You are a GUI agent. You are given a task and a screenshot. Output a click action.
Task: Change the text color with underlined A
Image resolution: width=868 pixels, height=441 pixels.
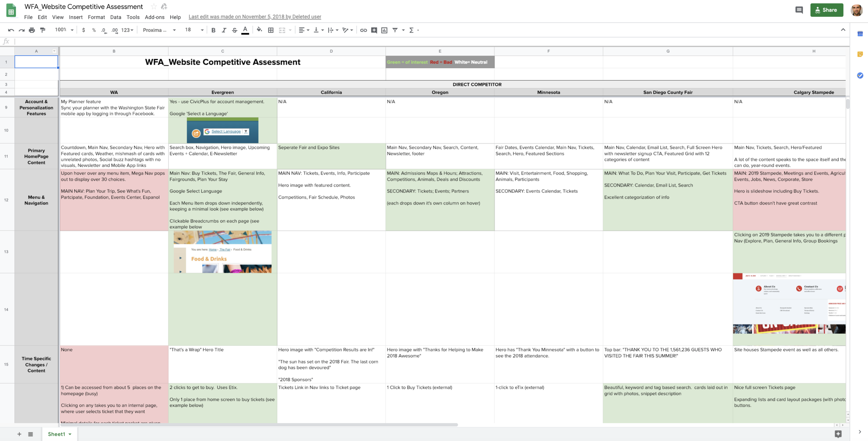(x=245, y=30)
